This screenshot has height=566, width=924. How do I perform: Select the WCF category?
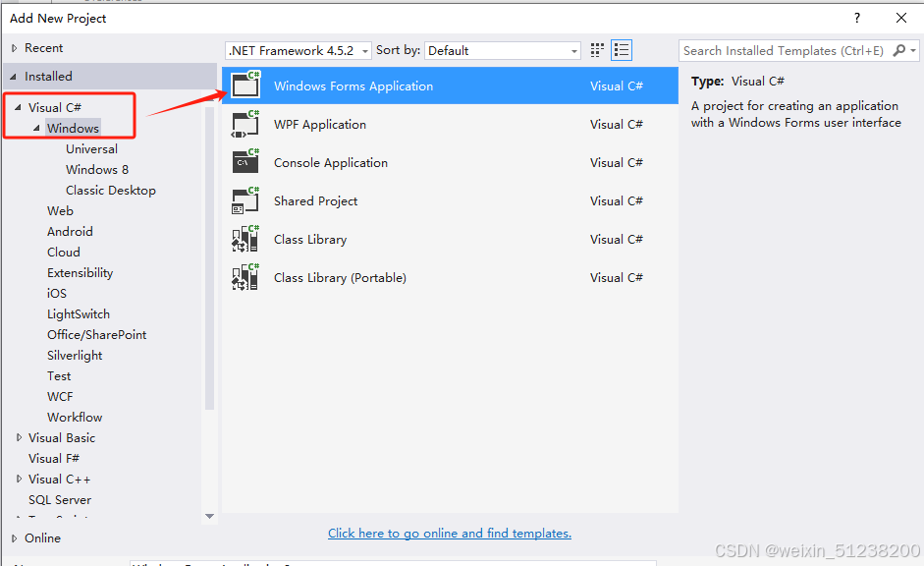[60, 396]
